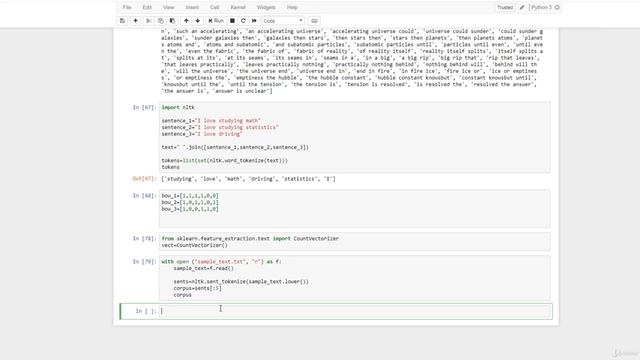Open the Kernel menu
The width and height of the screenshot is (640, 360).
[x=238, y=7]
